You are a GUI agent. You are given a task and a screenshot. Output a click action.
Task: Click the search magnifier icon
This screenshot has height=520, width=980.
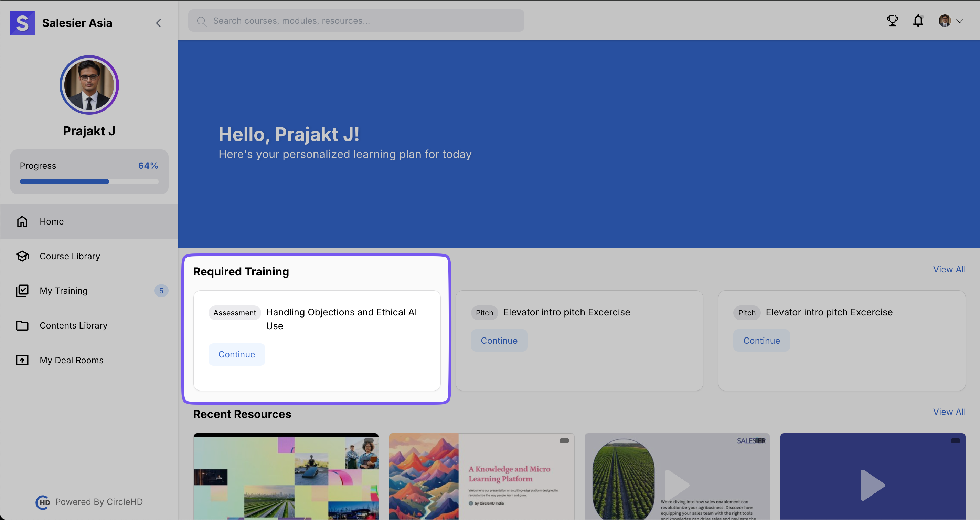click(202, 21)
